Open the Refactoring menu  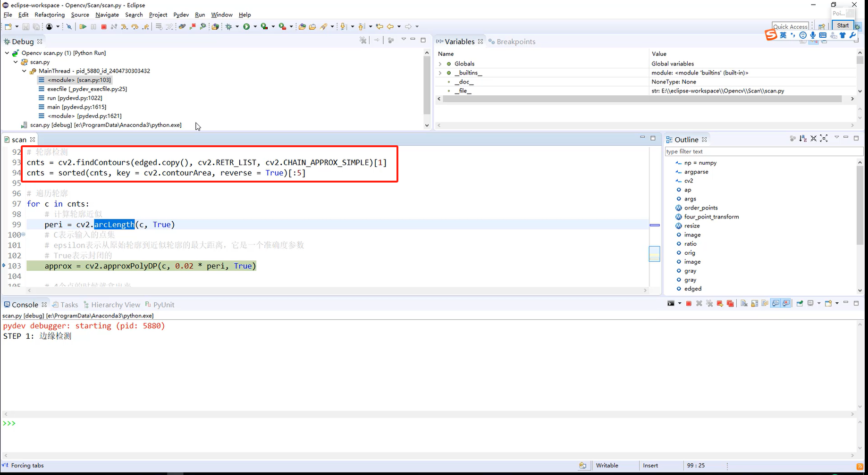50,15
